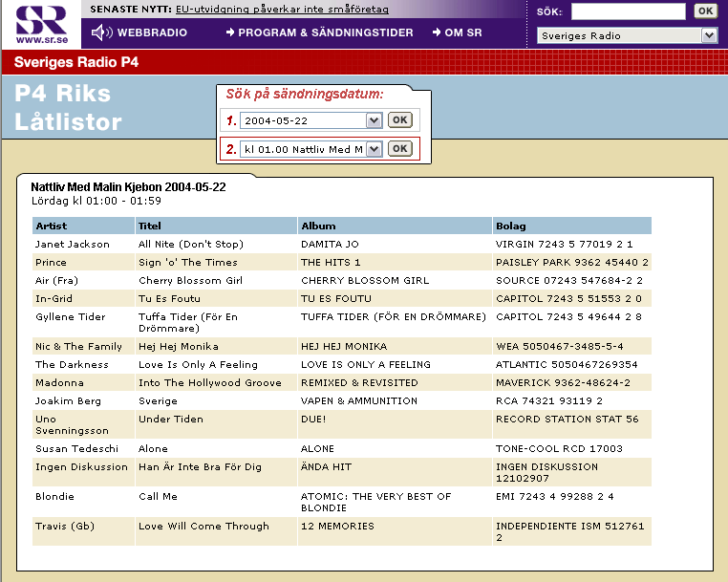This screenshot has width=728, height=582.
Task: Confirm program selection with its OK button
Action: pos(399,149)
